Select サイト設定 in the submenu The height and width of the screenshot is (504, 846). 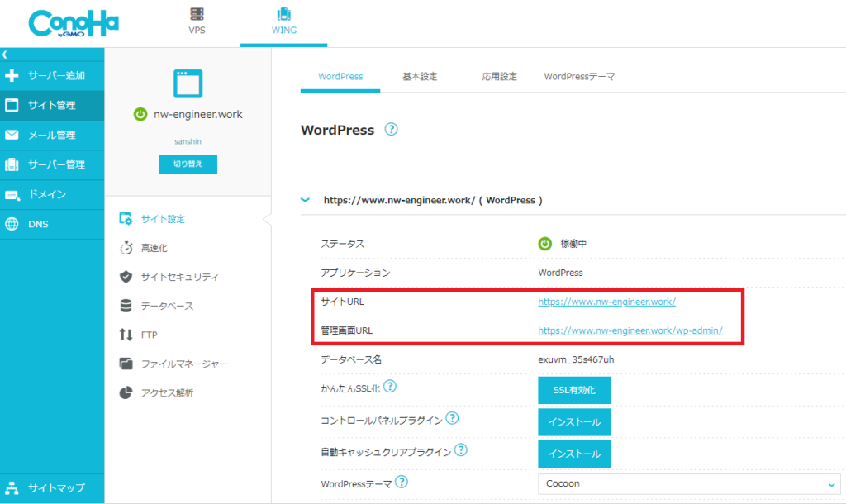tap(163, 219)
